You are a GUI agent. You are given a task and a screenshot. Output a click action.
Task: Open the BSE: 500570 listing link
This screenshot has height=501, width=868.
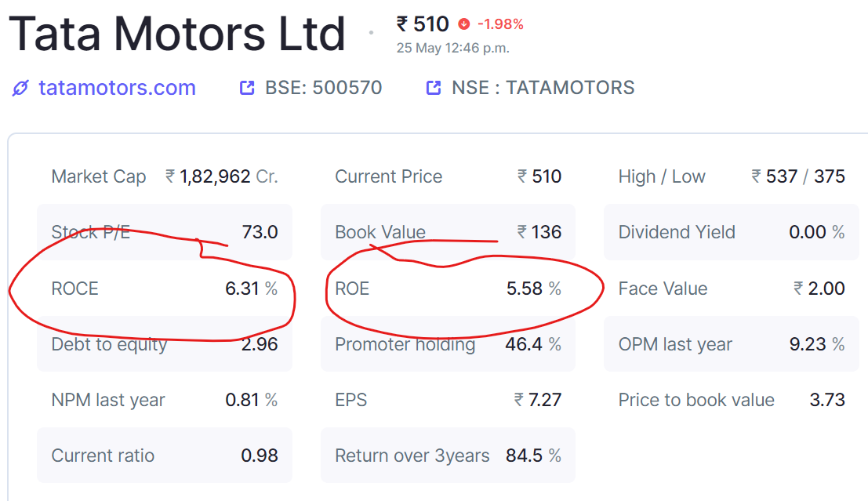(x=323, y=88)
